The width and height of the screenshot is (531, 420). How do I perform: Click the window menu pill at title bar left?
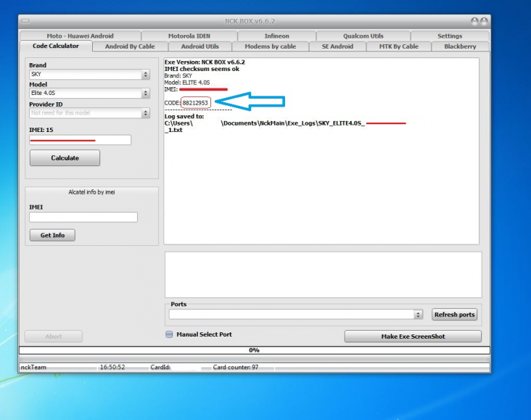25,21
